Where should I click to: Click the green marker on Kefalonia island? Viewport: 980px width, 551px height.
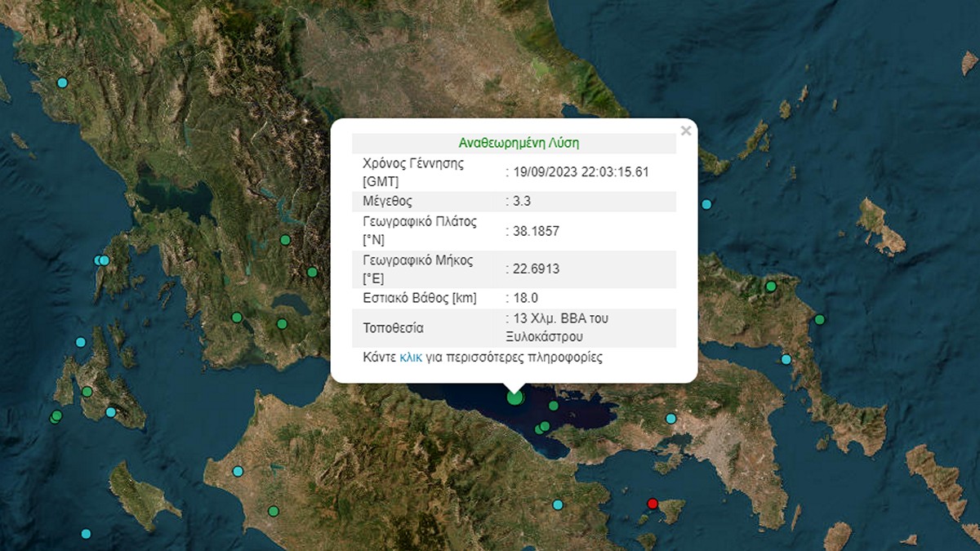point(87,392)
